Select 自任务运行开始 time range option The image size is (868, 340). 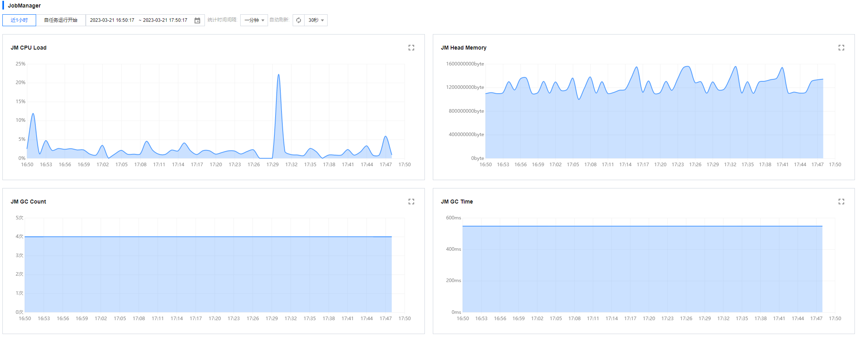coord(61,20)
